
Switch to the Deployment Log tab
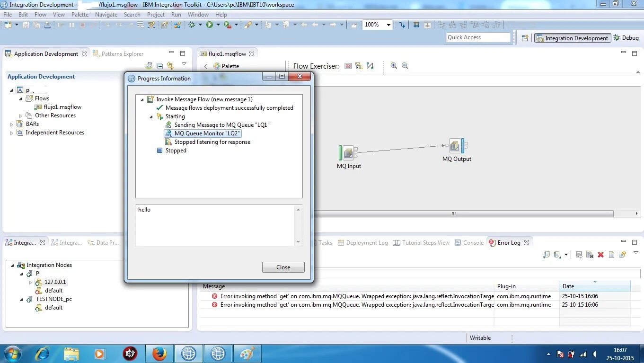(362, 243)
